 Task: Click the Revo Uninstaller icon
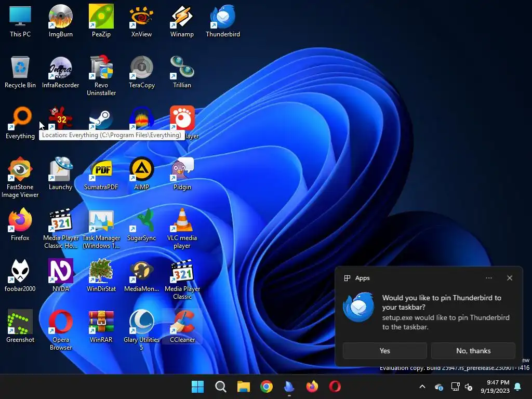click(101, 75)
